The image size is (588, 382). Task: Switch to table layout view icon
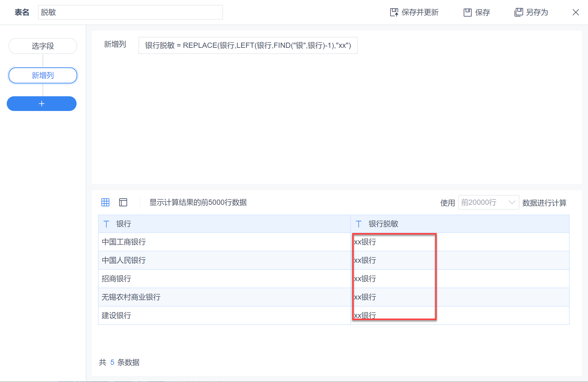[x=123, y=202]
